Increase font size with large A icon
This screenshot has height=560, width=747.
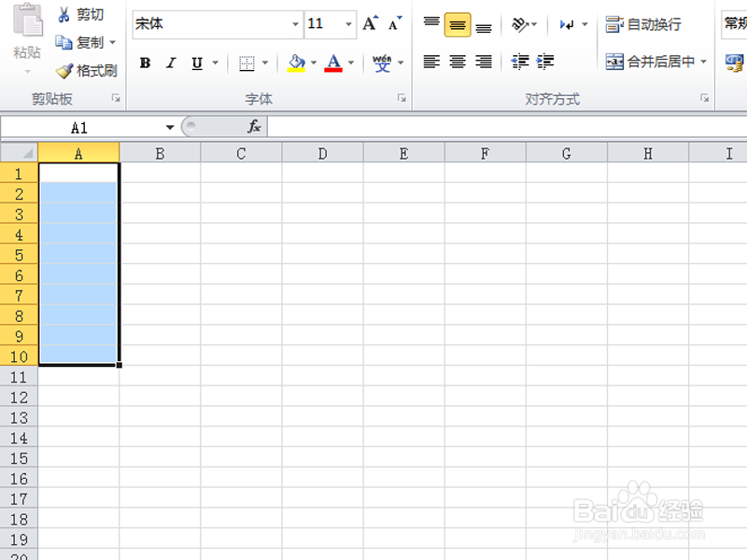[370, 23]
